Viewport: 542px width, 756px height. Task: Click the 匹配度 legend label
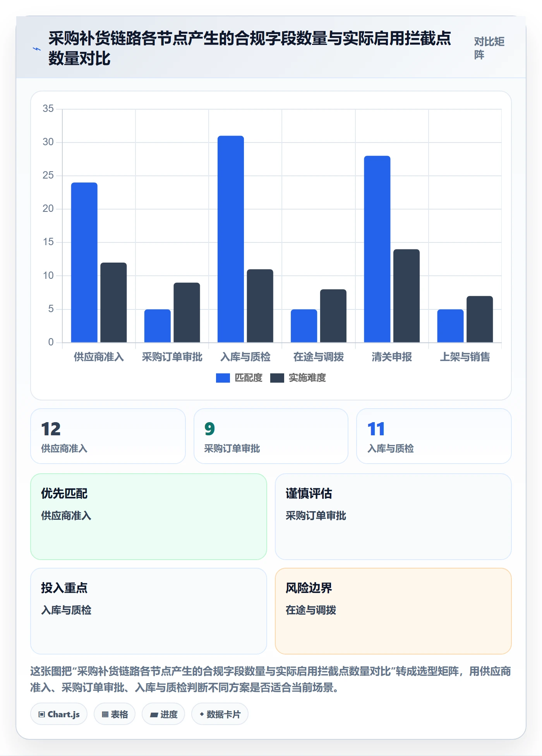pyautogui.click(x=249, y=378)
